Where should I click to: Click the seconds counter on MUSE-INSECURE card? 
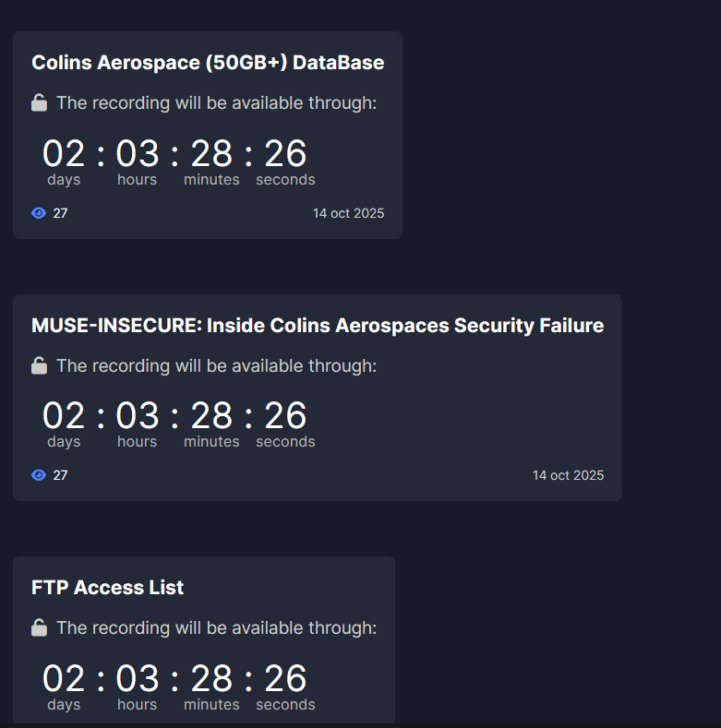point(285,417)
